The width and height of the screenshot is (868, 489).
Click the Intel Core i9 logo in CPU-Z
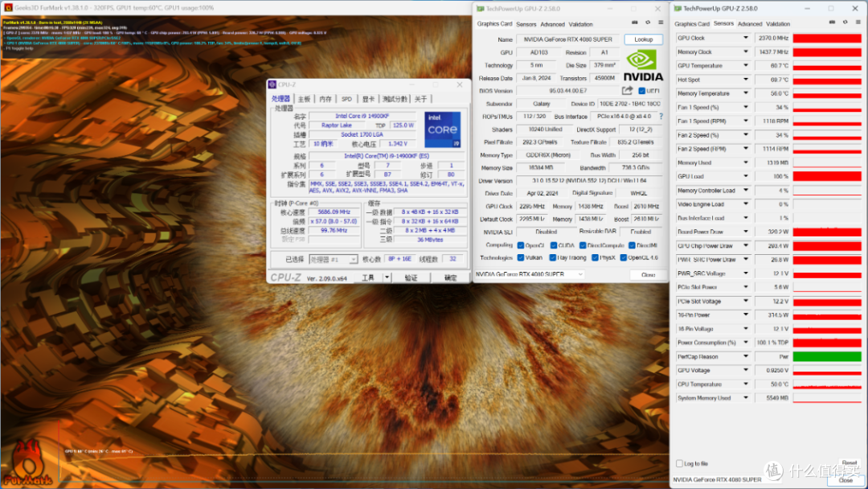(442, 129)
